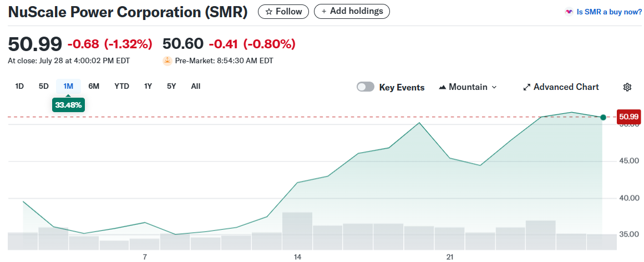This screenshot has height=262, width=644.
Task: Click the tallest volume bar near 14
Action: coord(297,231)
